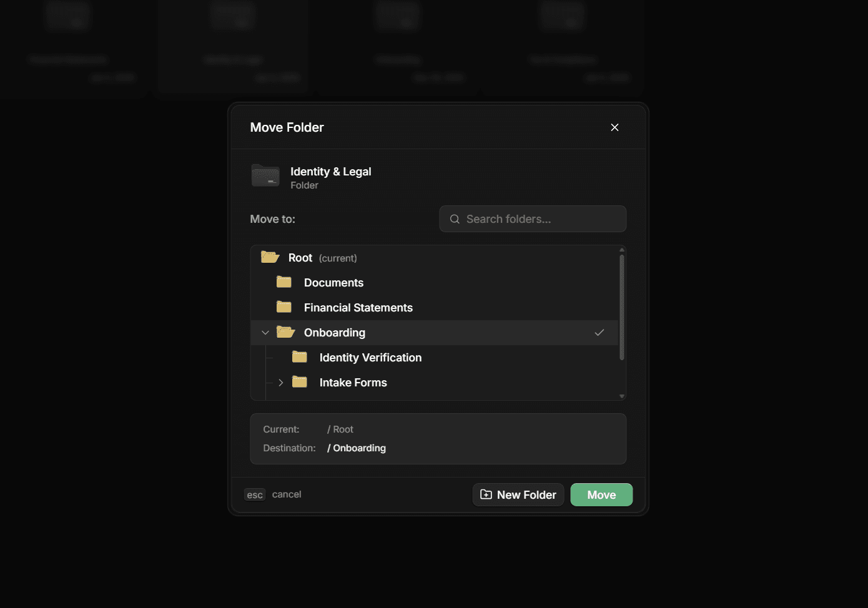This screenshot has width=868, height=608.
Task: Click the open Root folder icon
Action: (x=269, y=257)
